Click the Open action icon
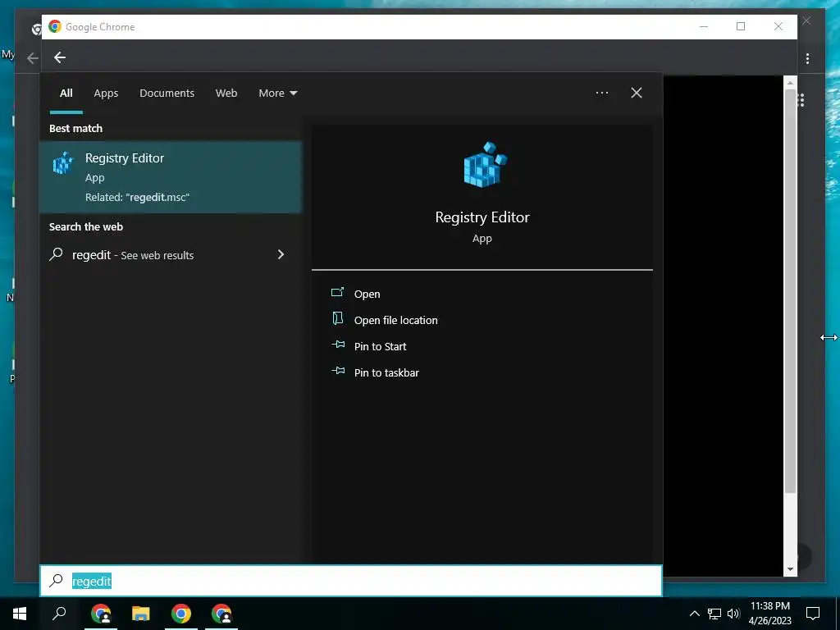The width and height of the screenshot is (840, 630). (x=337, y=293)
